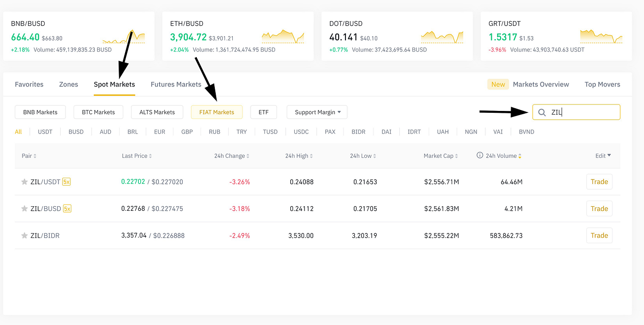Open the Favorites tab
Image resolution: width=644 pixels, height=325 pixels.
[29, 84]
